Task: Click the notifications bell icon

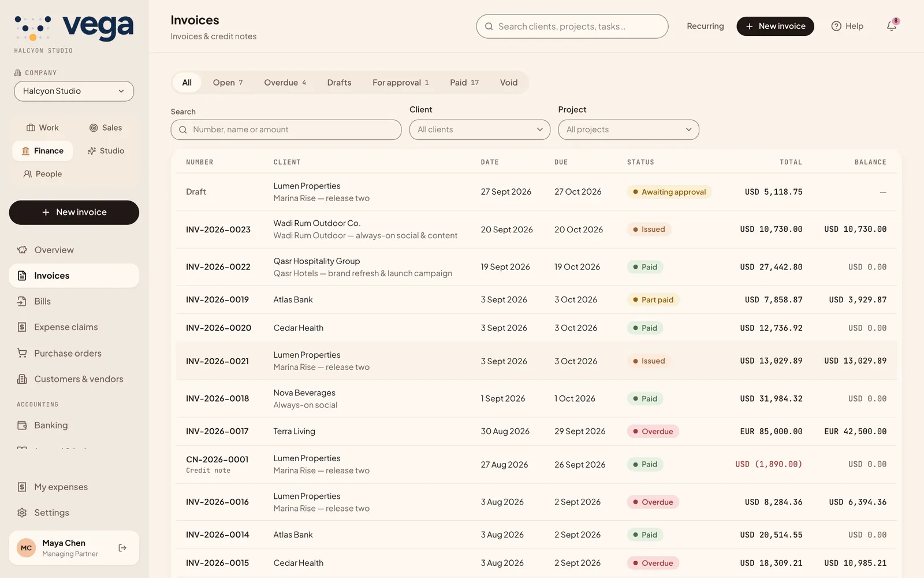Action: click(x=892, y=26)
